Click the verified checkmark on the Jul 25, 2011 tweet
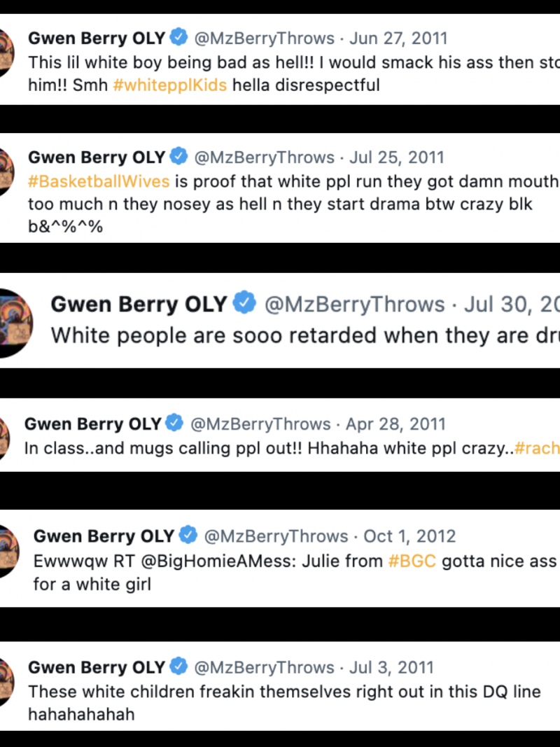This screenshot has height=747, width=560. tap(179, 157)
